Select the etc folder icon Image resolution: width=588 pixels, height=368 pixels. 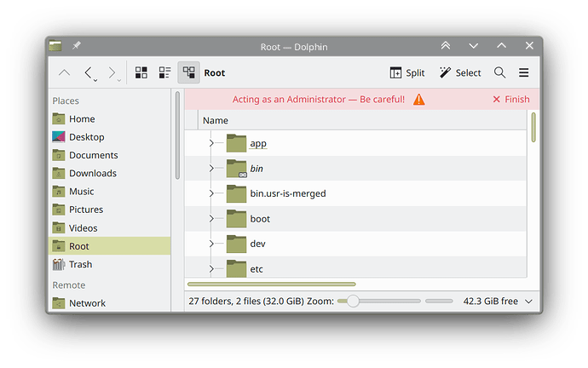pyautogui.click(x=236, y=268)
